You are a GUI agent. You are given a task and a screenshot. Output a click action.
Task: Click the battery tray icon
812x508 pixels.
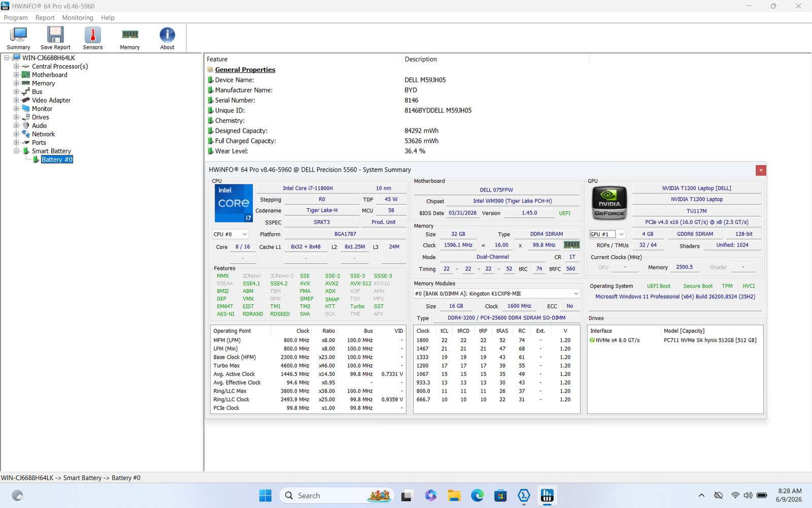(x=762, y=495)
